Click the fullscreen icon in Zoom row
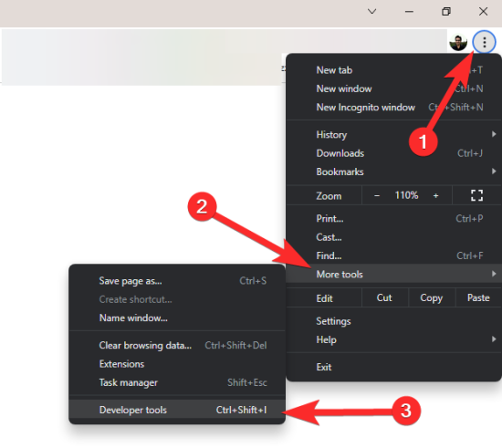The image size is (502, 448). click(476, 195)
